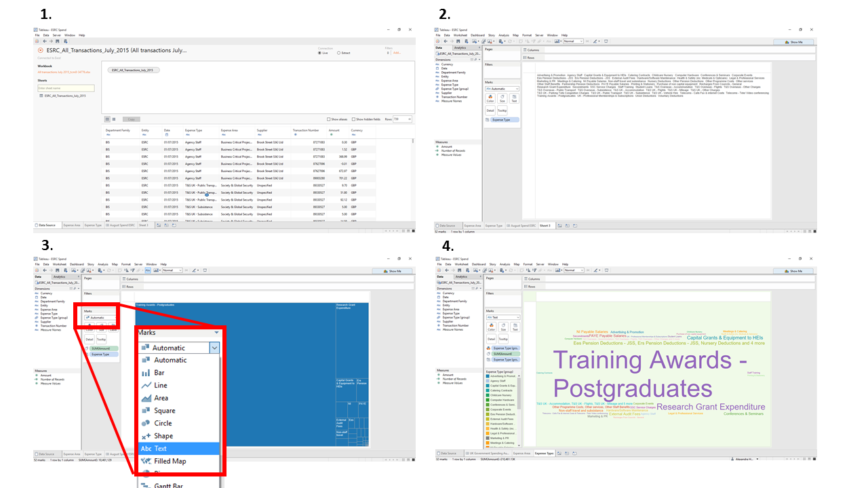The image size is (868, 488).
Task: Click Corporate Events legend swatch in screenshot 4
Action: coord(488,409)
